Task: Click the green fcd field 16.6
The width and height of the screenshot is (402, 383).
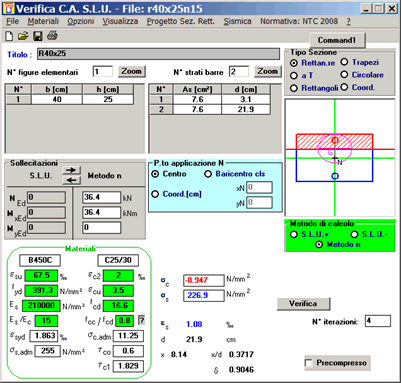Action: coord(119,305)
